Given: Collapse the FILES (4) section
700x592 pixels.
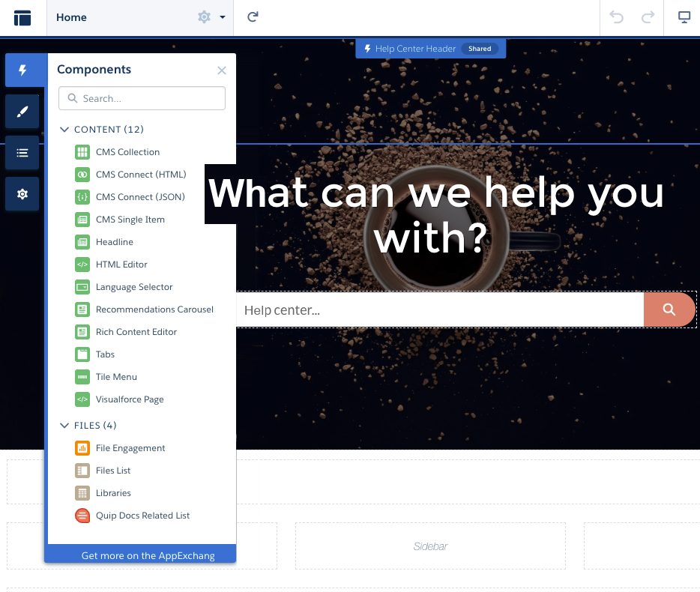Looking at the screenshot, I should (64, 426).
